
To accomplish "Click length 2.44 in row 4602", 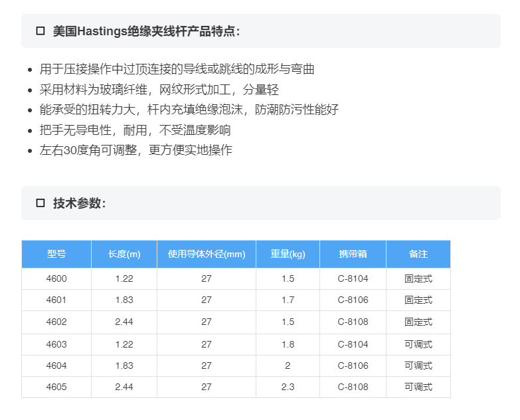I will point(124,322).
